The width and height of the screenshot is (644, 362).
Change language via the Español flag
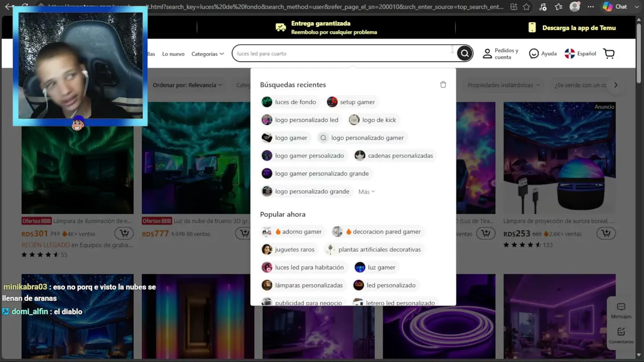pyautogui.click(x=580, y=54)
